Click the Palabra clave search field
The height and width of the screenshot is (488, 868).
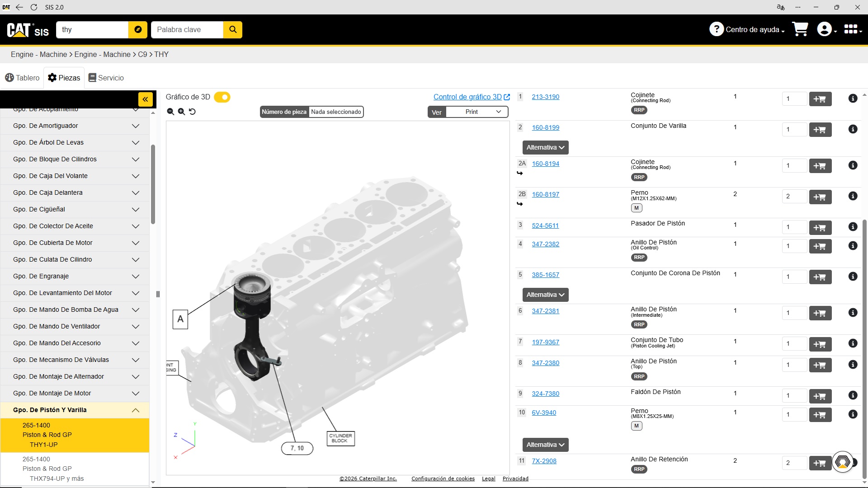click(x=187, y=29)
